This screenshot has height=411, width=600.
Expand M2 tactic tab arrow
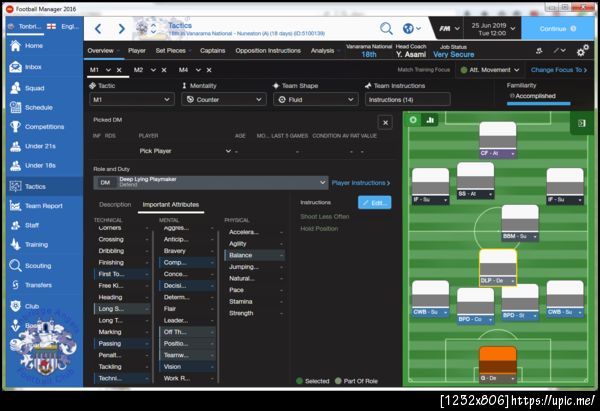(x=153, y=70)
